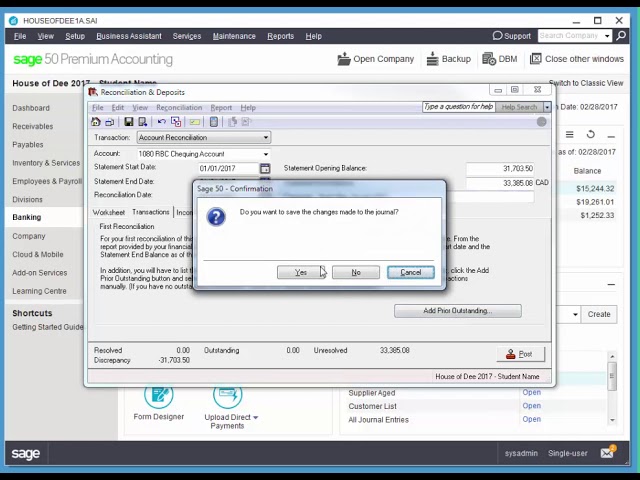Click the magnifying glass search icon
Screen dimensions: 640x480
(621, 36)
